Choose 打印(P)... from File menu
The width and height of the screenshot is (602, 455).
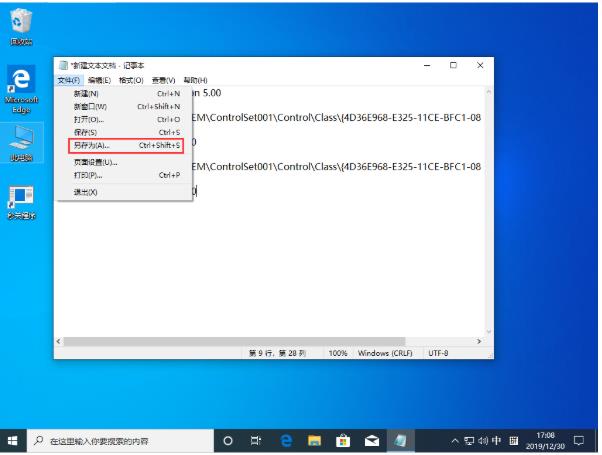tap(124, 175)
